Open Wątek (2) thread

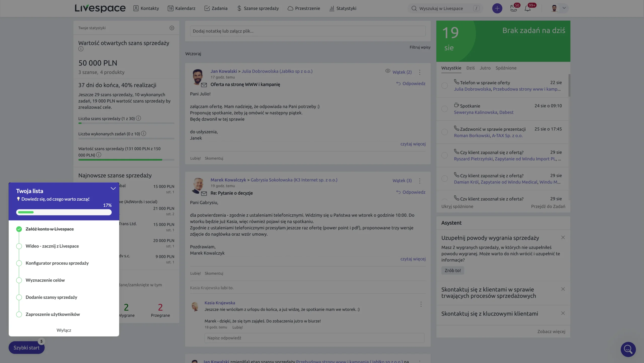[x=402, y=72]
